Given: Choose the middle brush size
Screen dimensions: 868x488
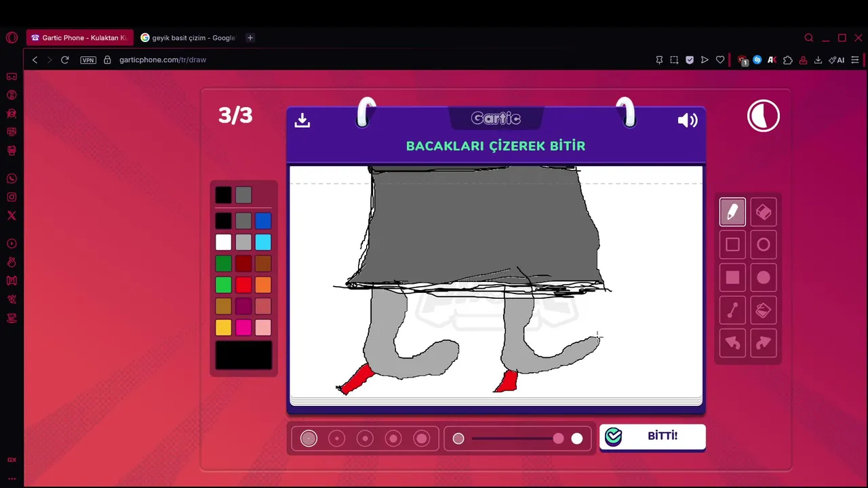Looking at the screenshot, I should click(x=365, y=439).
